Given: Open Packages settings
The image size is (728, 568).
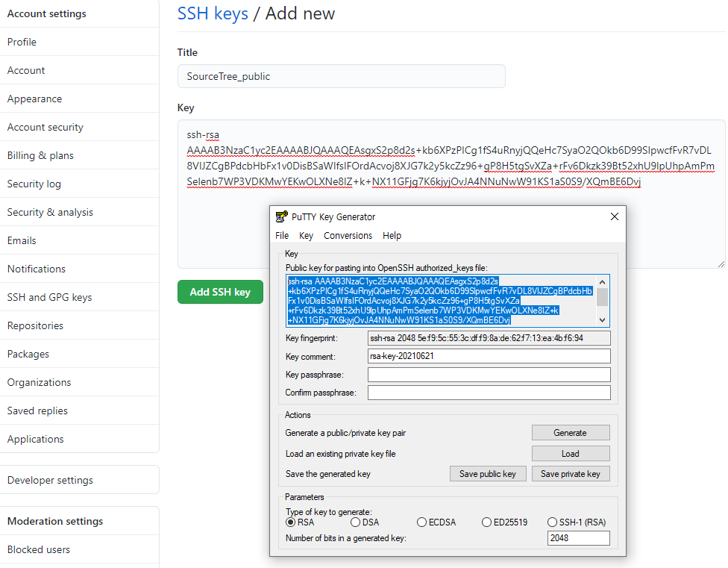Looking at the screenshot, I should tap(79, 354).
